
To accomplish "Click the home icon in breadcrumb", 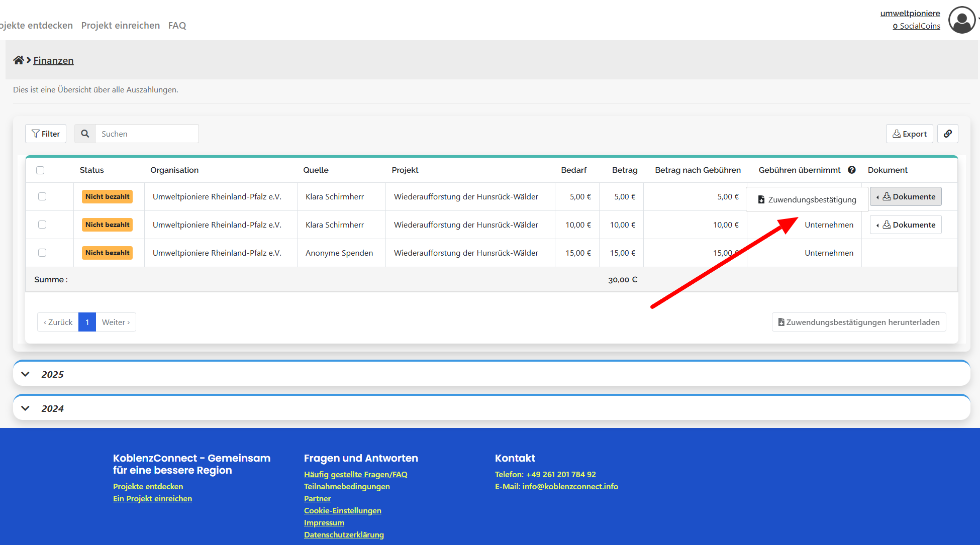I will point(19,60).
